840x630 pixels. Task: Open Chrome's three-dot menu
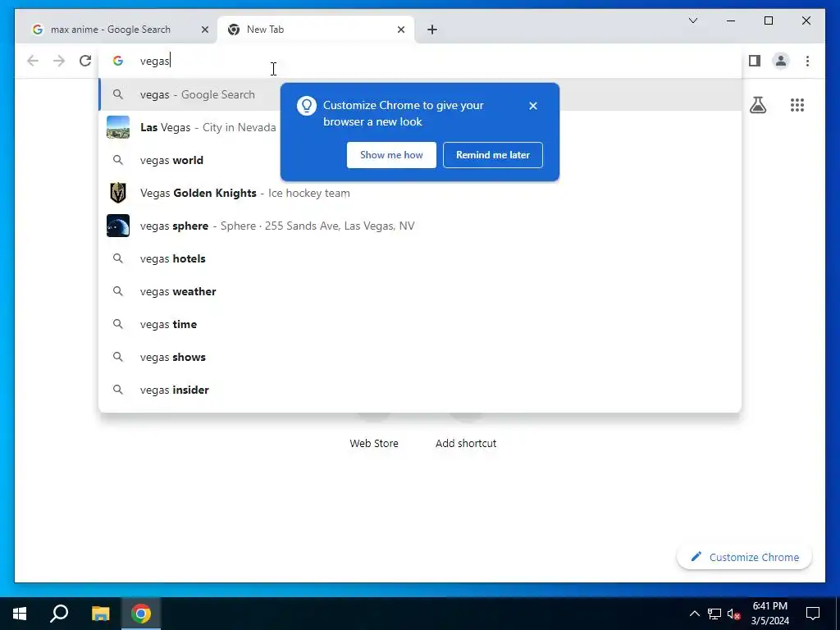click(807, 61)
